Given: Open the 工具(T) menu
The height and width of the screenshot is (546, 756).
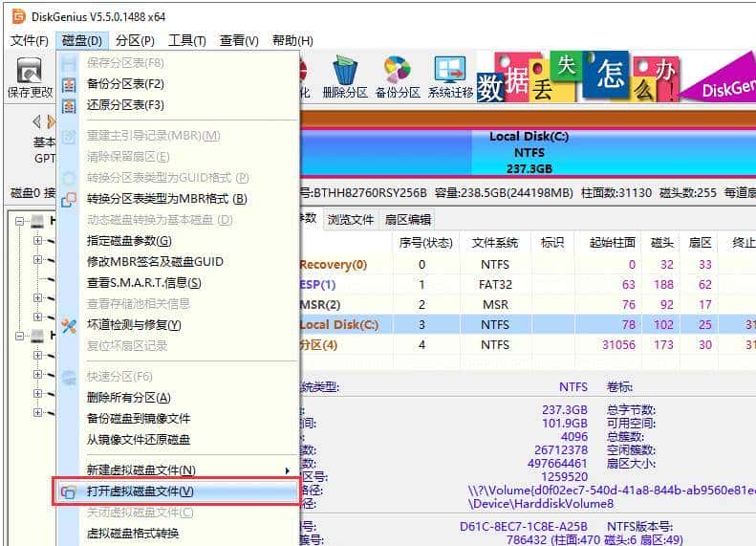Looking at the screenshot, I should click(186, 40).
